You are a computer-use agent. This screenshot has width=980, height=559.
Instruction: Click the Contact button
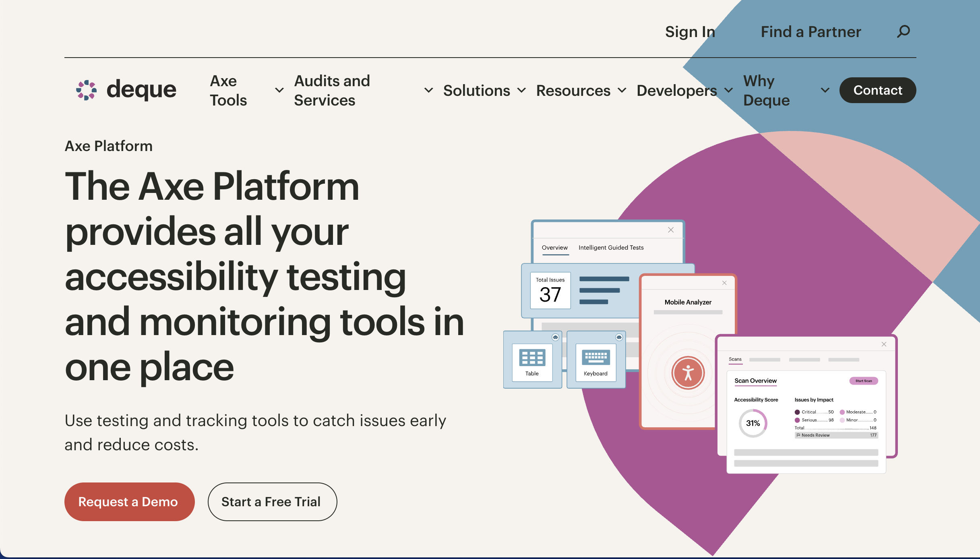click(877, 90)
